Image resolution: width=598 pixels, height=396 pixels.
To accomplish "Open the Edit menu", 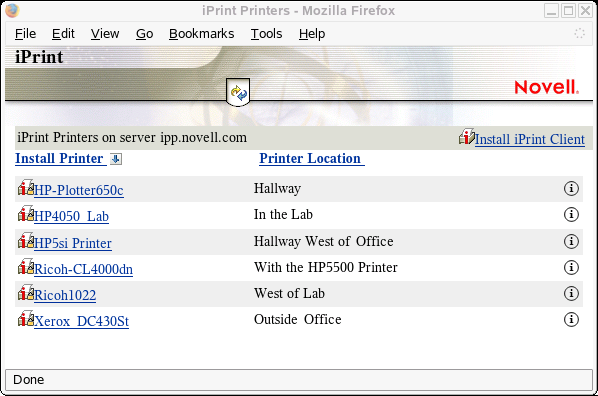I will pyautogui.click(x=63, y=34).
